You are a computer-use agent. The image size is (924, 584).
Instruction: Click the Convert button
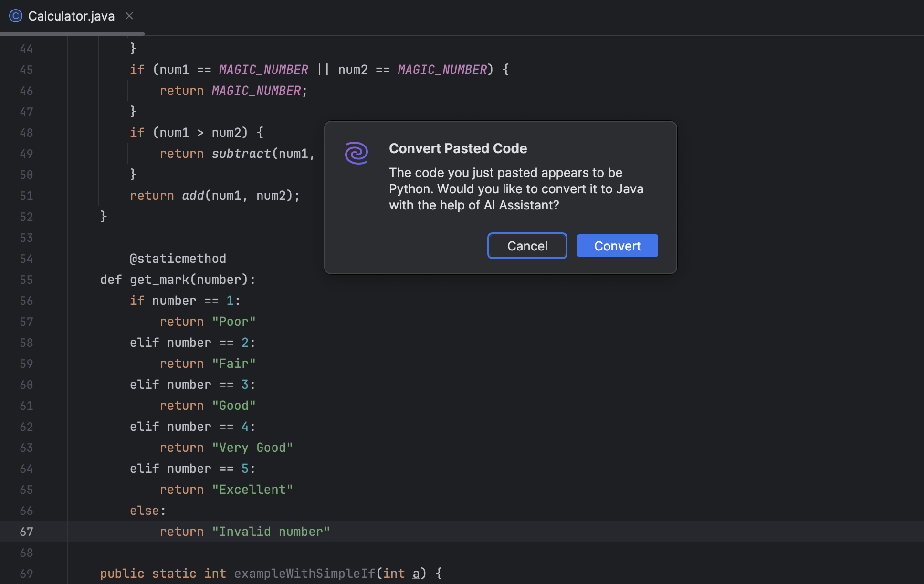point(617,246)
